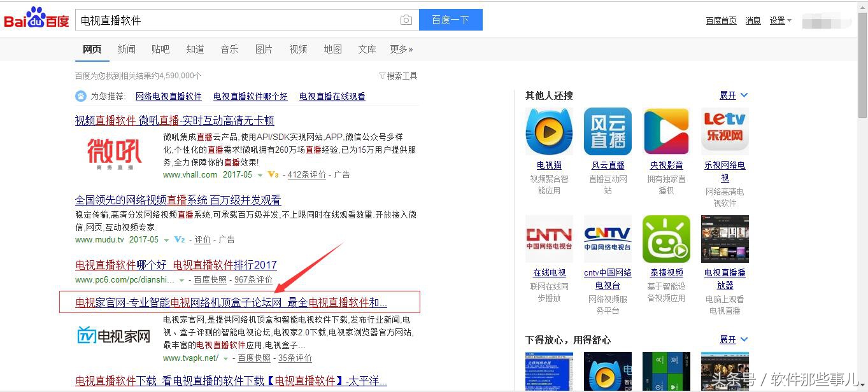Click the cntv中国网络电视台 icon

[608, 239]
